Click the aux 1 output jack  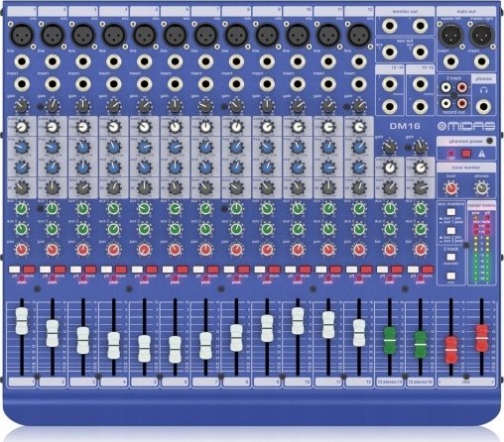coord(390,52)
